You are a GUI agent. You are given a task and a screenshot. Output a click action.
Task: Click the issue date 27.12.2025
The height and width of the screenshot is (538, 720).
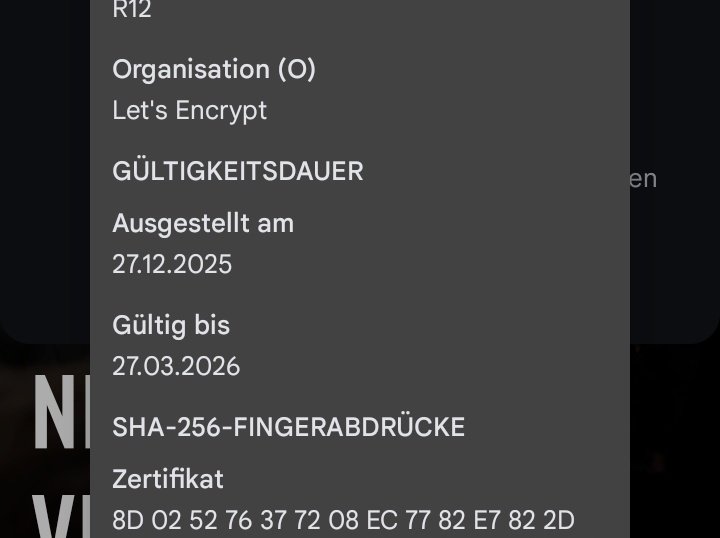(172, 264)
